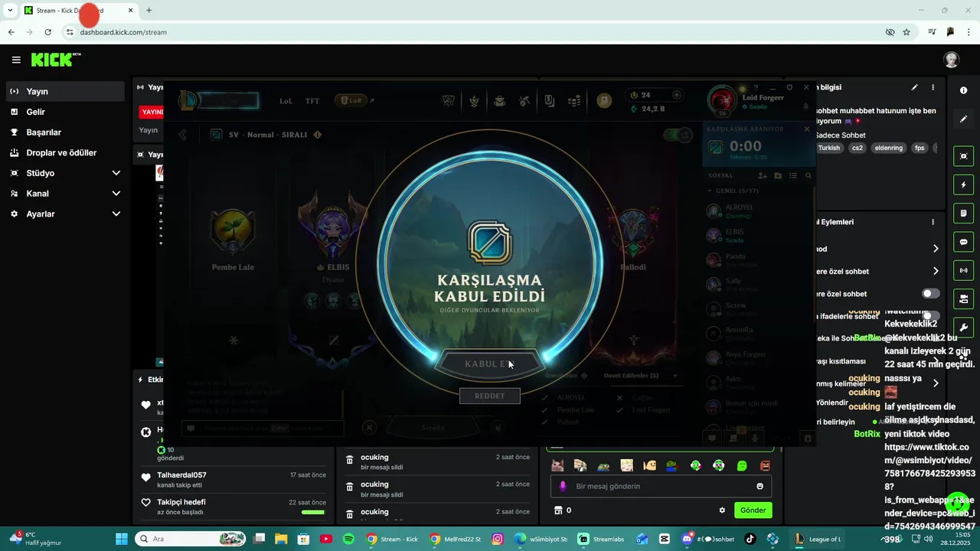Open the League crafting hammer icon
This screenshot has height=551, width=980.
(524, 100)
